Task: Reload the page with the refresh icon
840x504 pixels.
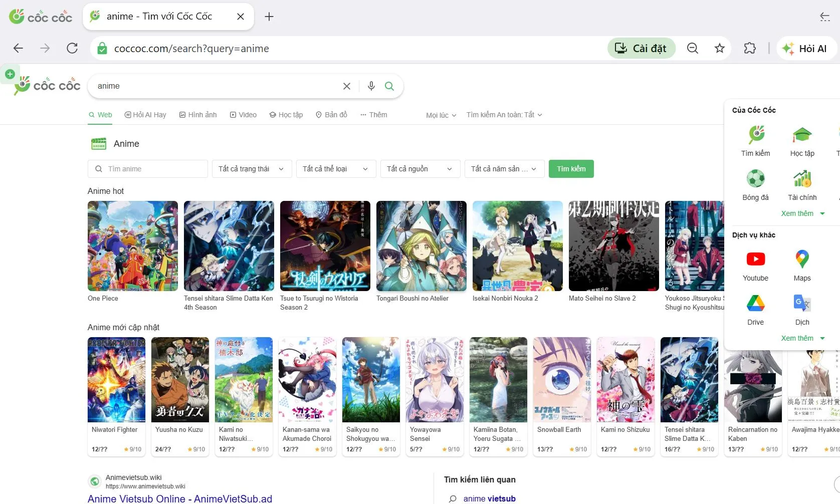Action: pos(72,48)
